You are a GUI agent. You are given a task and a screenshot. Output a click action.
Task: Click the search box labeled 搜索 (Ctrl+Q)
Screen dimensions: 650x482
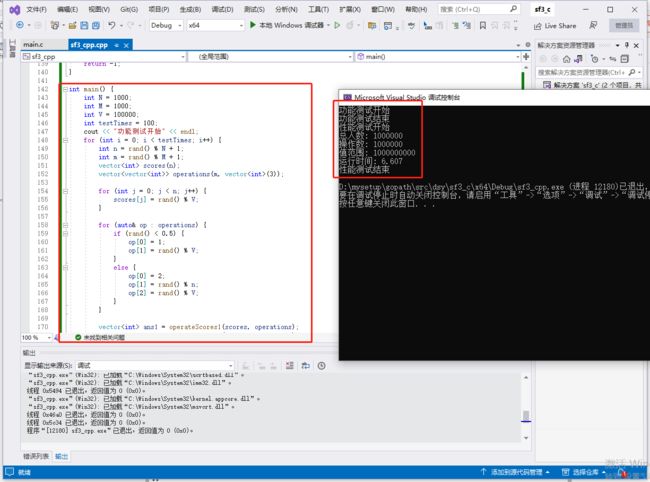[478, 9]
